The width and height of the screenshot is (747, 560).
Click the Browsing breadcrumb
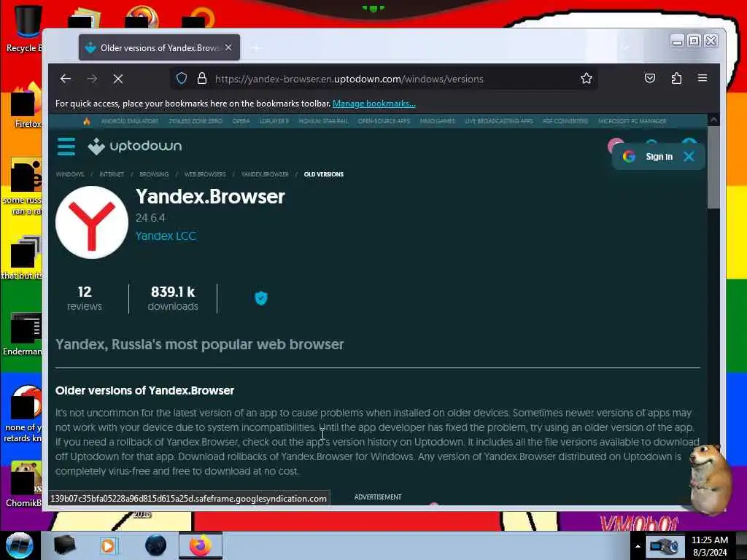[154, 174]
